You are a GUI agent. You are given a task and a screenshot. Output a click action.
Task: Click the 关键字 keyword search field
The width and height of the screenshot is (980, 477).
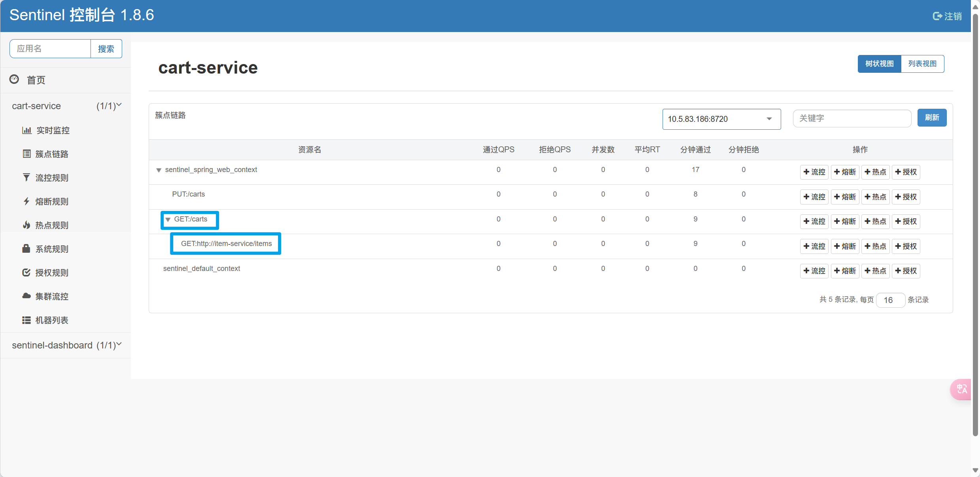point(852,118)
